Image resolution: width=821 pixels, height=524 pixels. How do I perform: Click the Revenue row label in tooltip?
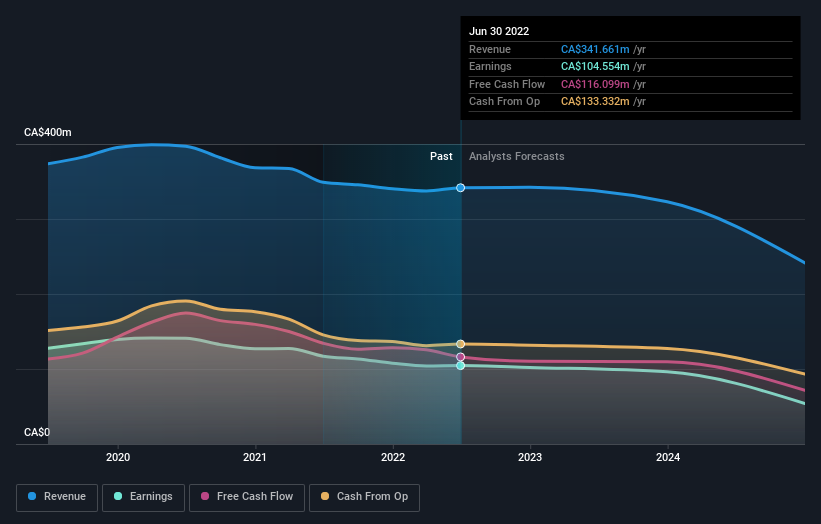pos(490,49)
